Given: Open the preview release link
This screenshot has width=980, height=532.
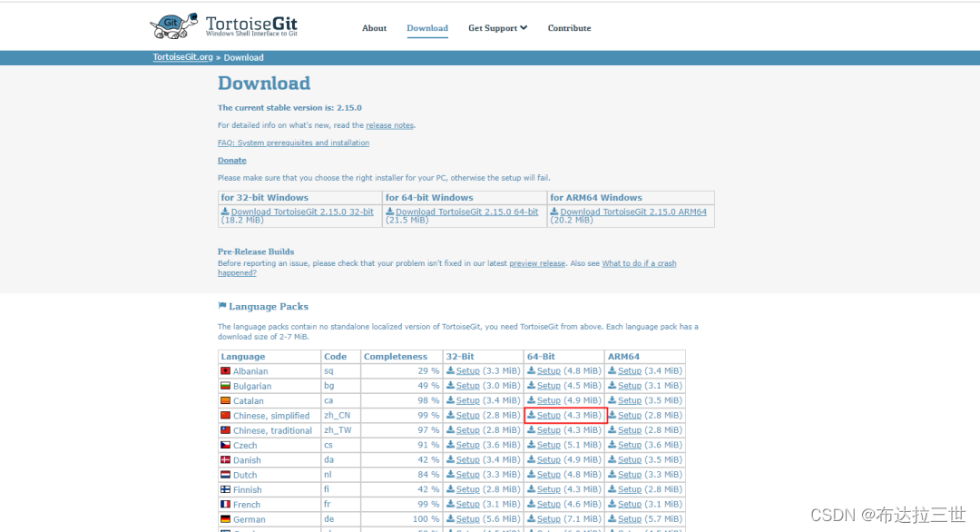Looking at the screenshot, I should 537,263.
